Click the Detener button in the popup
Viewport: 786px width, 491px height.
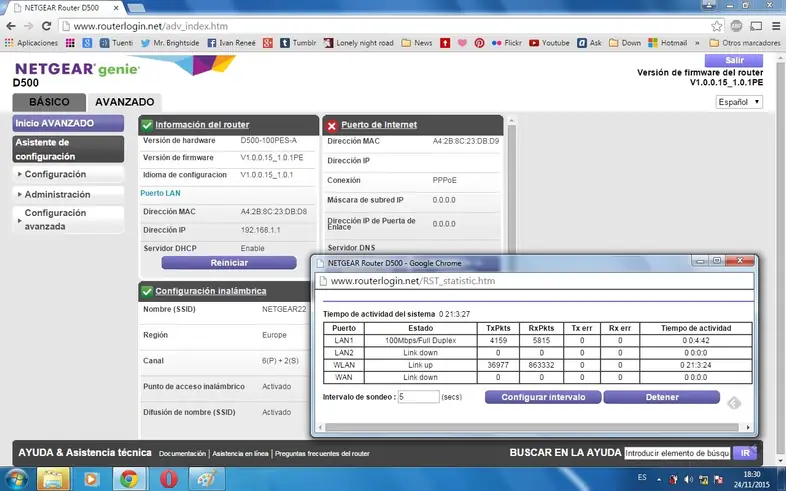coord(662,397)
